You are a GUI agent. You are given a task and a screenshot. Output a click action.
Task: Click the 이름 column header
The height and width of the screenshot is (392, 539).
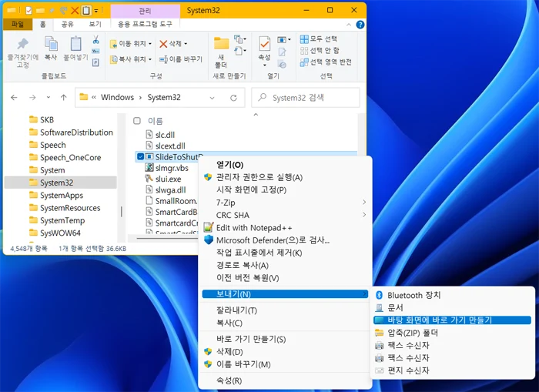pos(156,121)
